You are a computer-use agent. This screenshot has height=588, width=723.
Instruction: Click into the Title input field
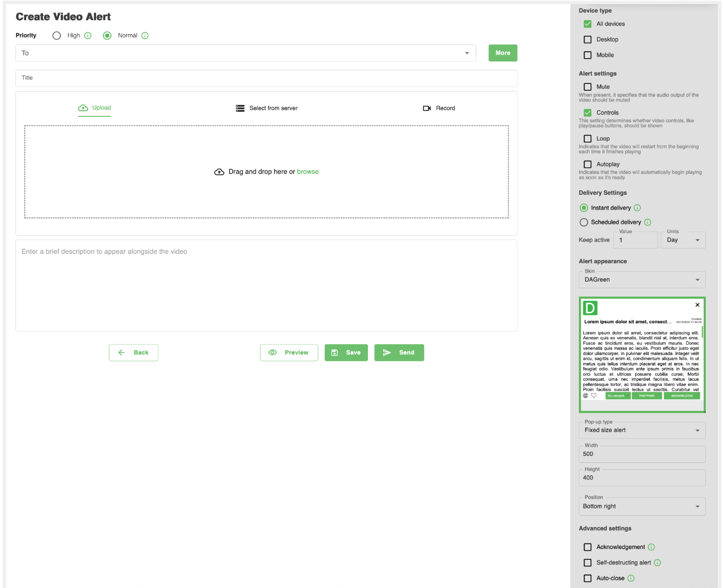point(266,78)
